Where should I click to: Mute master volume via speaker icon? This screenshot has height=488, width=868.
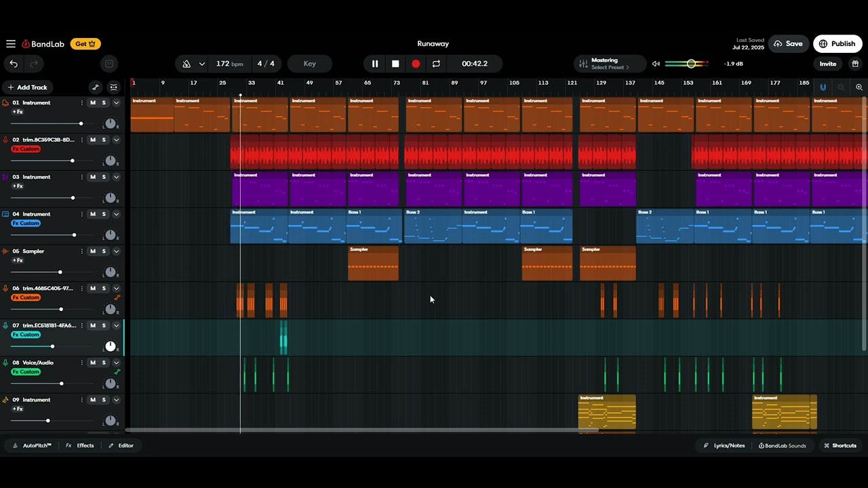(656, 64)
